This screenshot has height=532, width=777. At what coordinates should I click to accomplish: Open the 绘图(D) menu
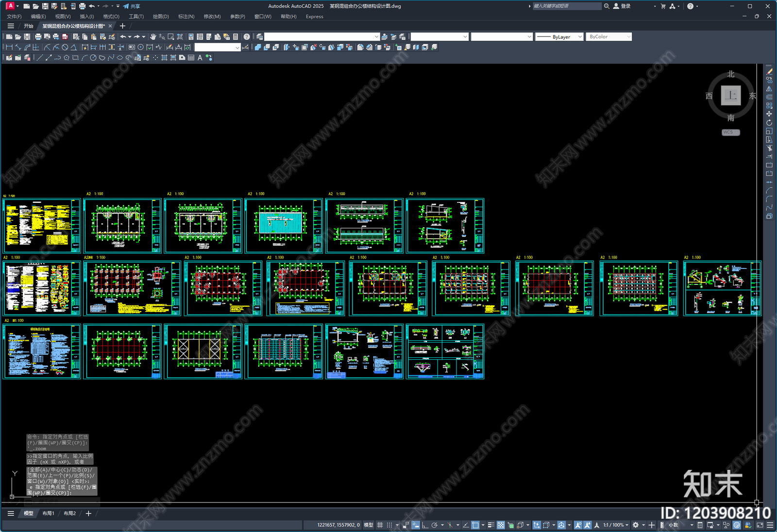click(x=161, y=17)
